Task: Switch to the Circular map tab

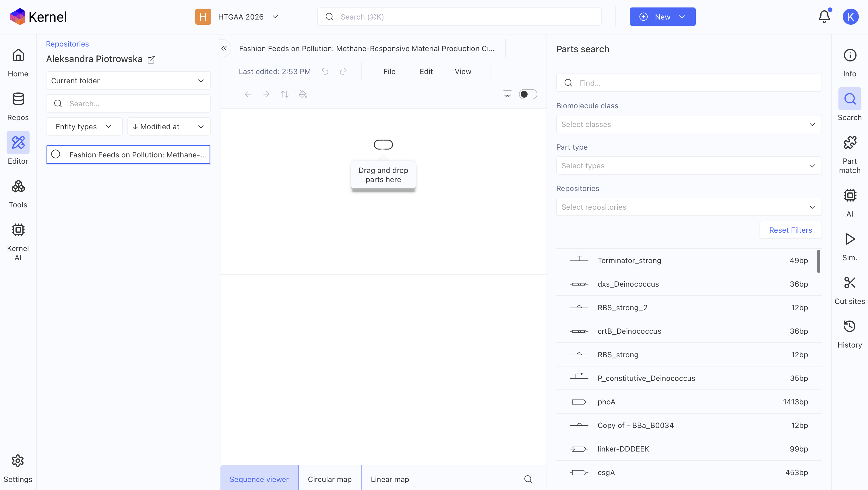Action: click(330, 479)
